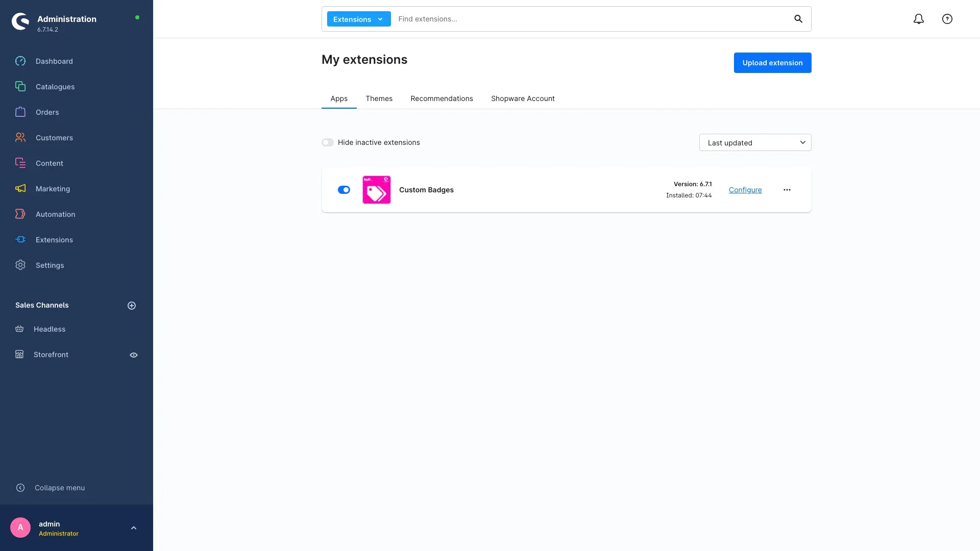
Task: Open the Headless sales channel
Action: pos(50,329)
